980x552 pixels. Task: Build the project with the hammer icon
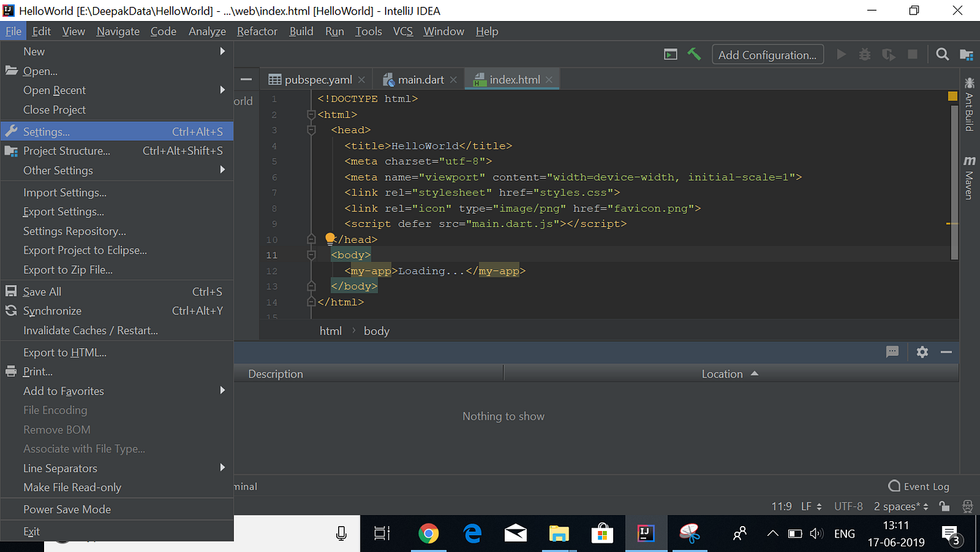click(x=694, y=54)
